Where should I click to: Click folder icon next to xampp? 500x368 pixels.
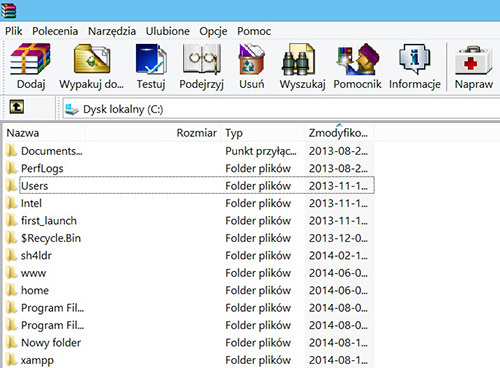[x=11, y=360]
